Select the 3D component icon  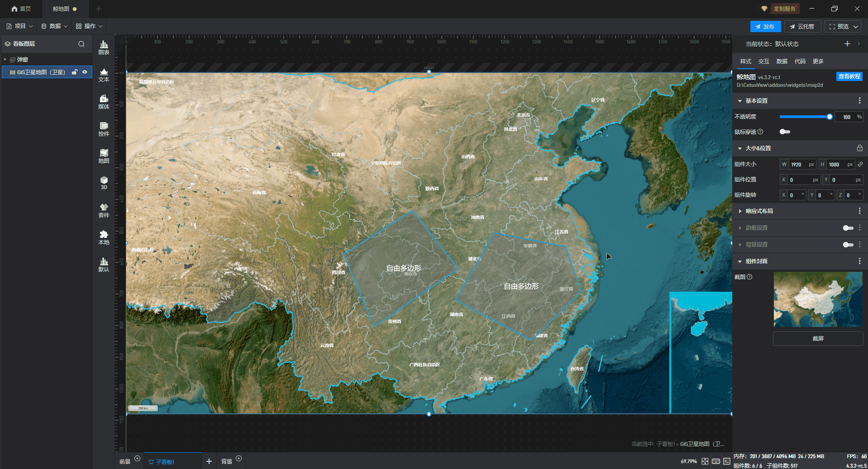[104, 183]
